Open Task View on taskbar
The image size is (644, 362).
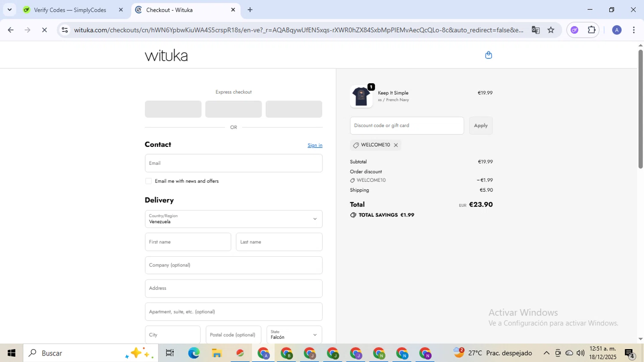point(170,353)
